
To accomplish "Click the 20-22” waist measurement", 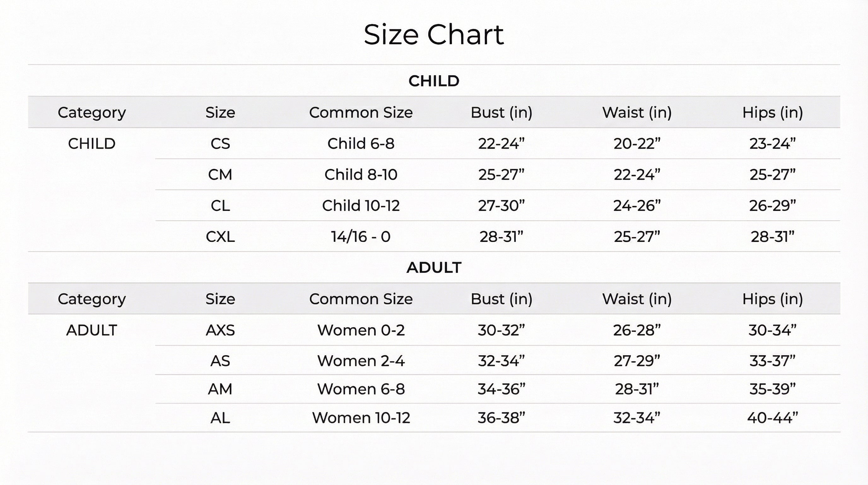I will pos(637,144).
